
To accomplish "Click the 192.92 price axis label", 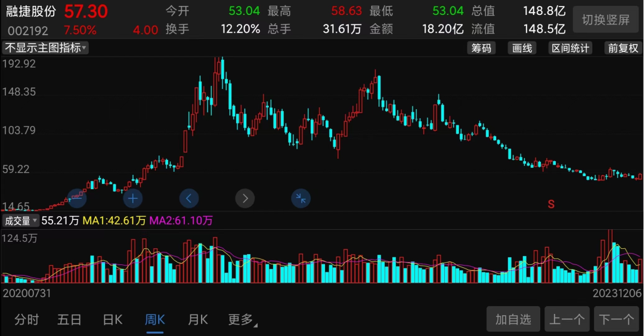I will click(x=19, y=64).
